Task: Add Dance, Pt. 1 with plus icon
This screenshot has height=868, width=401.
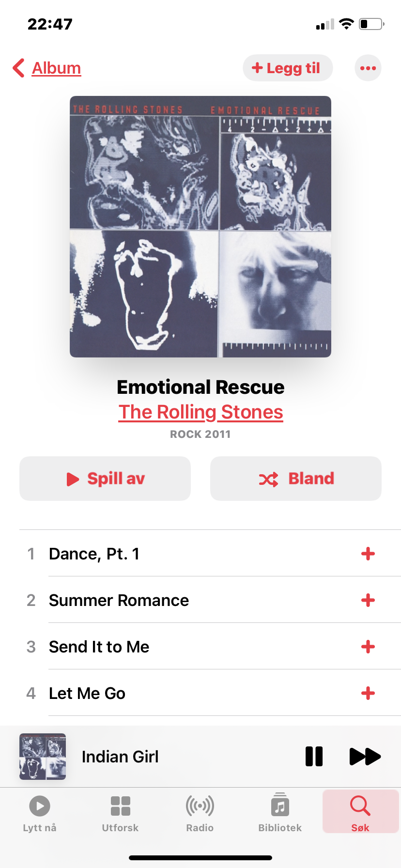Action: [368, 554]
